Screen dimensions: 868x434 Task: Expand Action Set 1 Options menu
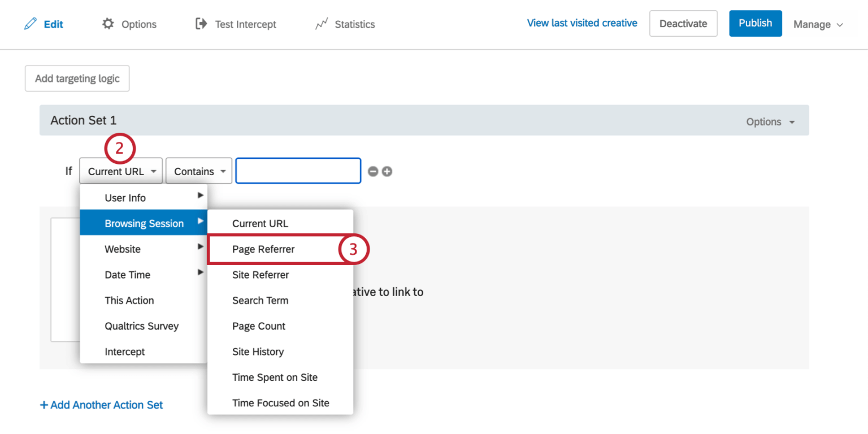(x=770, y=121)
